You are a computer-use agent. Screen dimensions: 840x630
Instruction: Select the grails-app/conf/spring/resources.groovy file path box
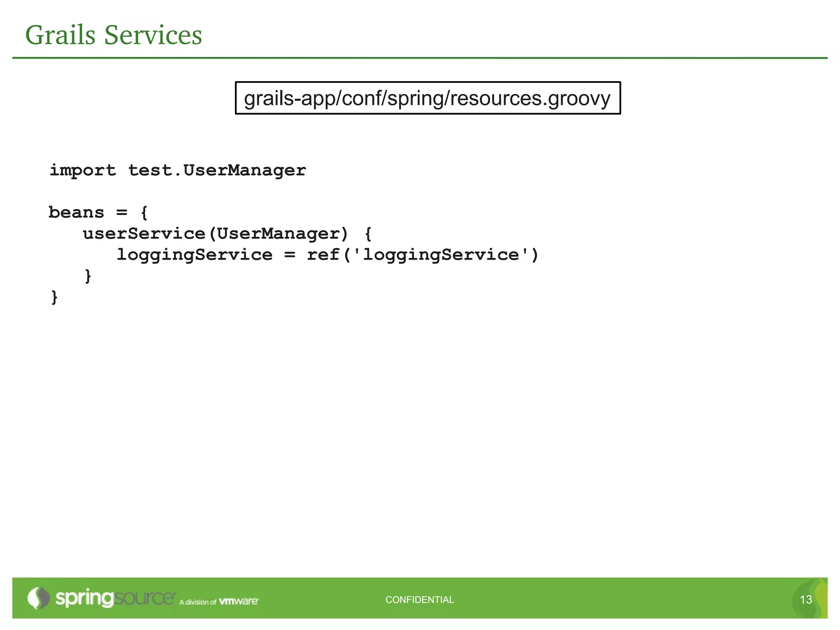[428, 98]
